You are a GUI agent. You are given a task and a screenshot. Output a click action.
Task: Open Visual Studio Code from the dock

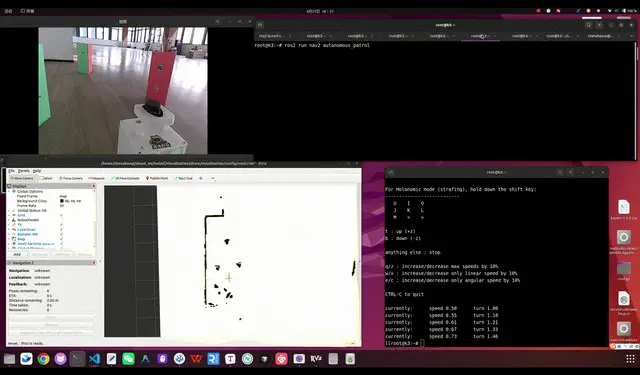(x=94, y=359)
